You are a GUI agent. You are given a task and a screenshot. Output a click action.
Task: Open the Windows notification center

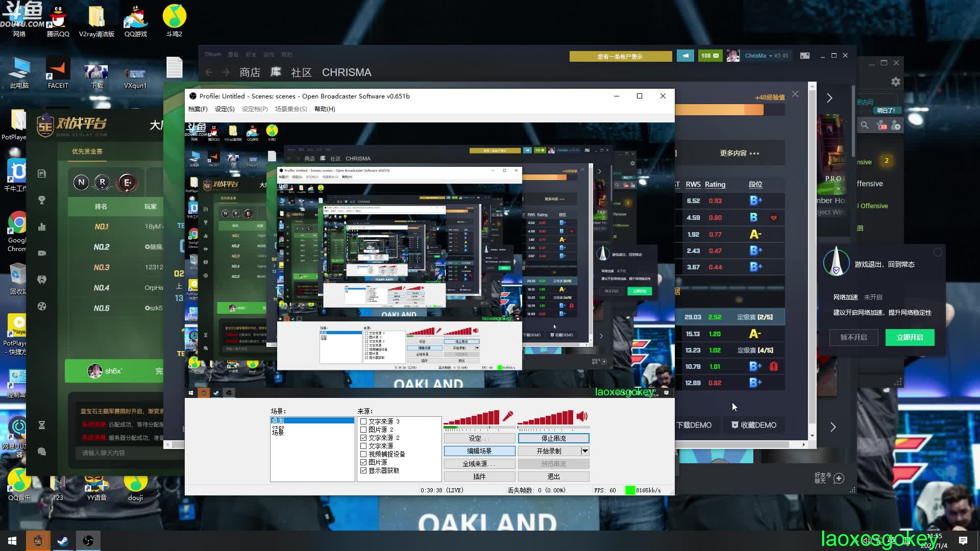tap(963, 541)
